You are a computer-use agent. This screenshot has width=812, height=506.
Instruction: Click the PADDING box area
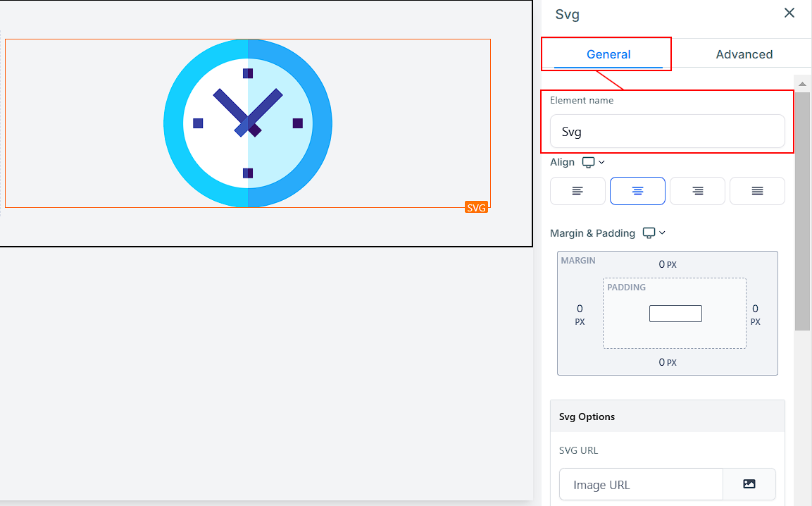[674, 313]
